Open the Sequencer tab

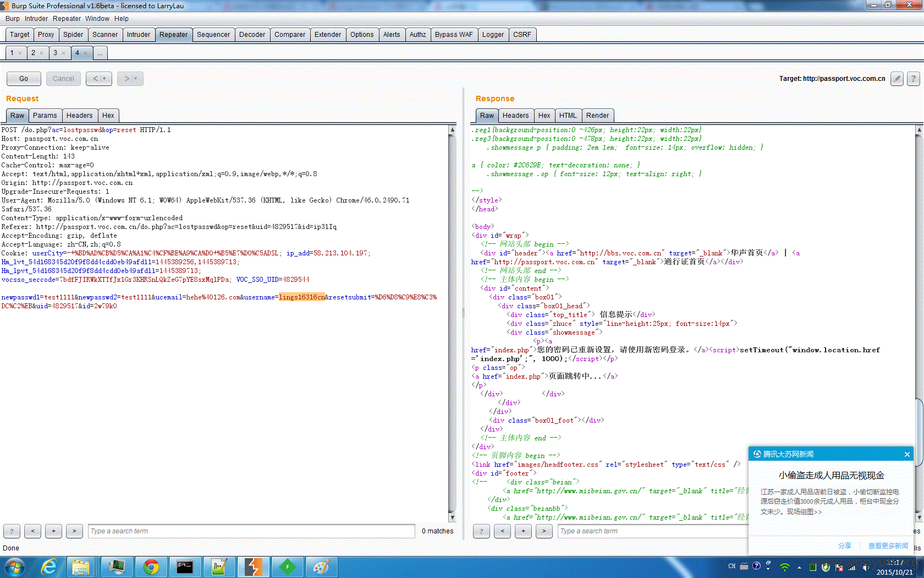point(213,35)
